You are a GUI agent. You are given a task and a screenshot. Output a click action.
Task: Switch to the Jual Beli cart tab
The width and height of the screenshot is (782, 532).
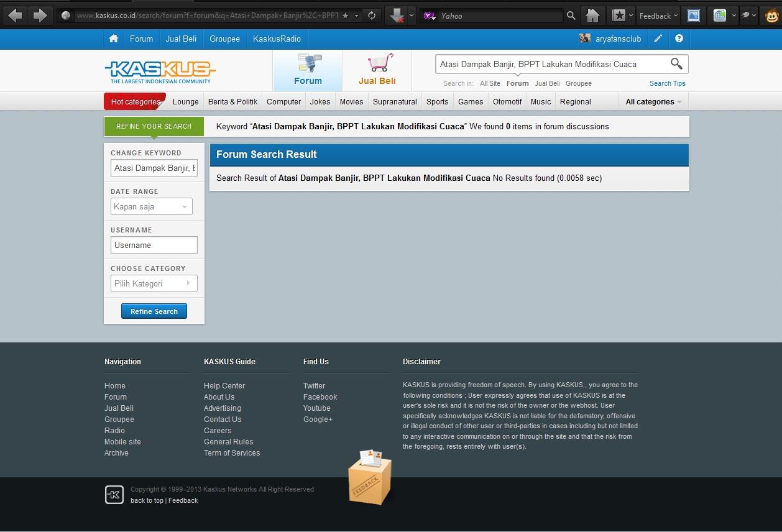tap(377, 70)
